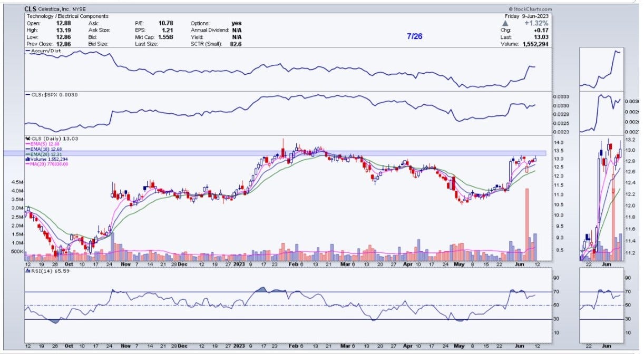Click the Last Size label
Viewport: 644px width, 354px height.
[145, 44]
